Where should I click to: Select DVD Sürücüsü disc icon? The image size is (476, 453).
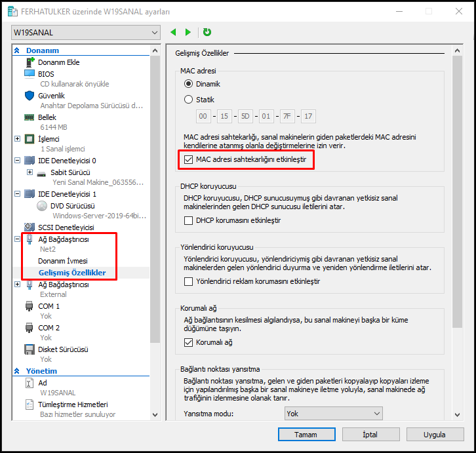click(x=41, y=205)
